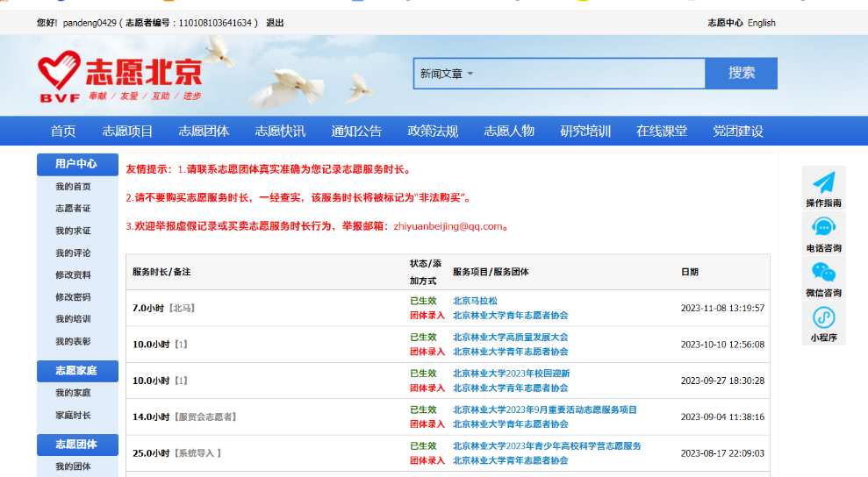
Task: Open 青年志愿者协会 link in 科学营 row
Action: (x=511, y=460)
